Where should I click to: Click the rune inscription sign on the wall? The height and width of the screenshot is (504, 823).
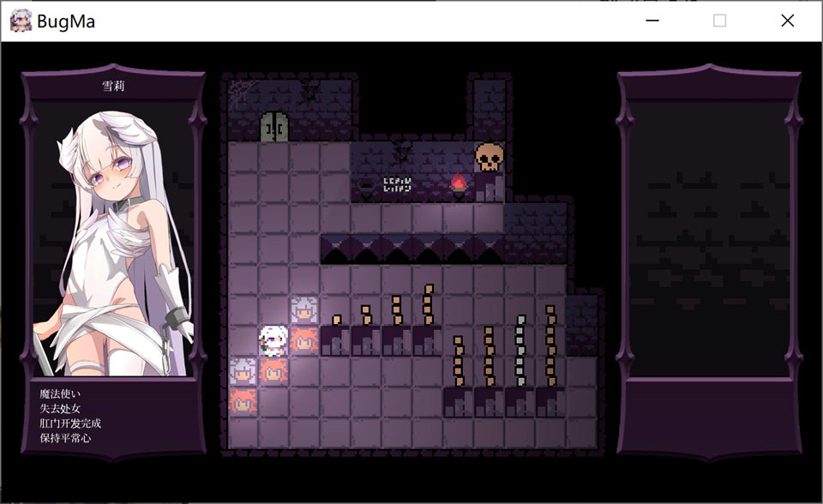[397, 185]
